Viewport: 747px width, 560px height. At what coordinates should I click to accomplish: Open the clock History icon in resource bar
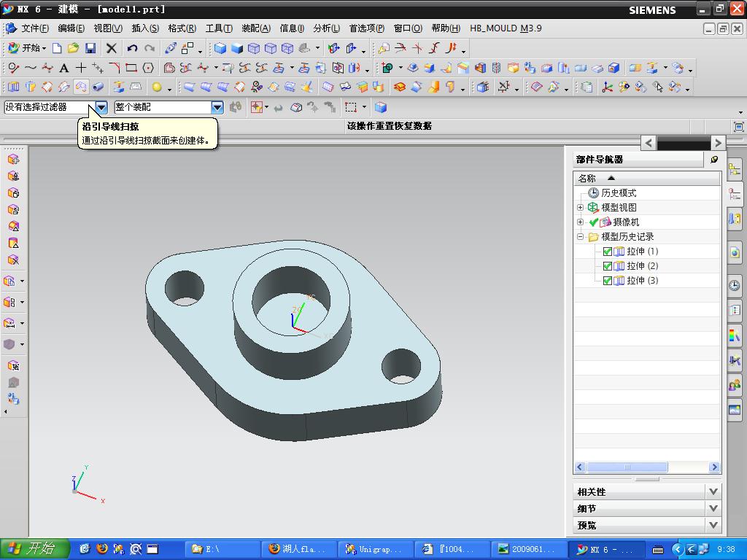click(734, 285)
